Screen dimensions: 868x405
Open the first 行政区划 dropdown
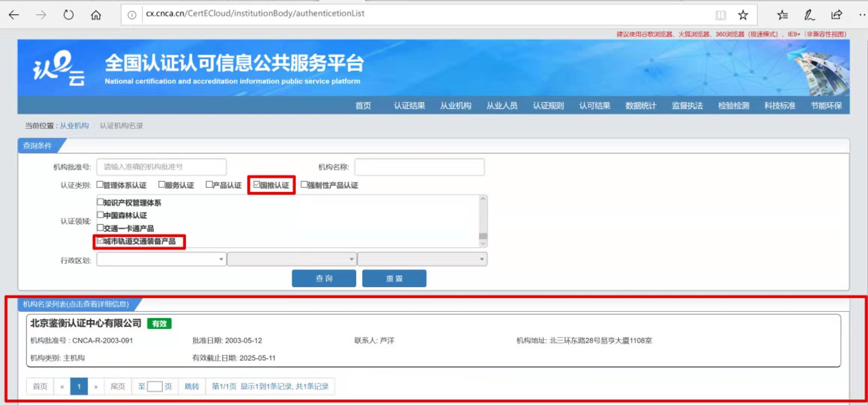pyautogui.click(x=161, y=259)
